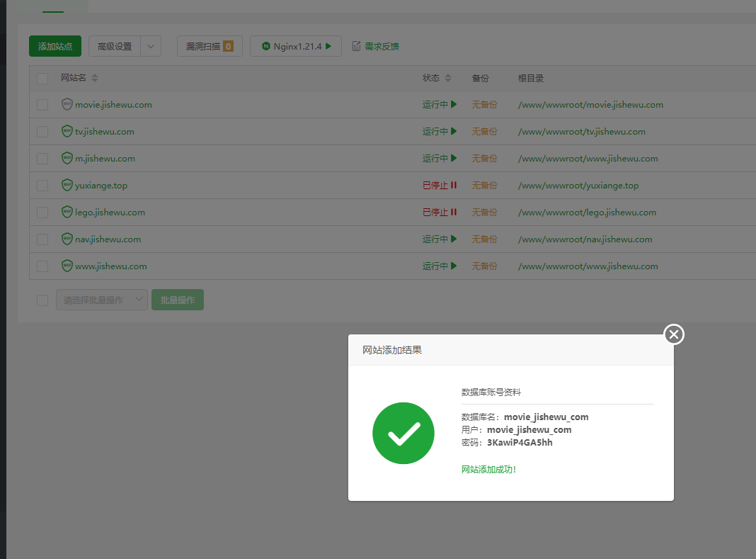The image size is (756, 559).
Task: Sort by site name arrows in 网站名 header
Action: [95, 78]
